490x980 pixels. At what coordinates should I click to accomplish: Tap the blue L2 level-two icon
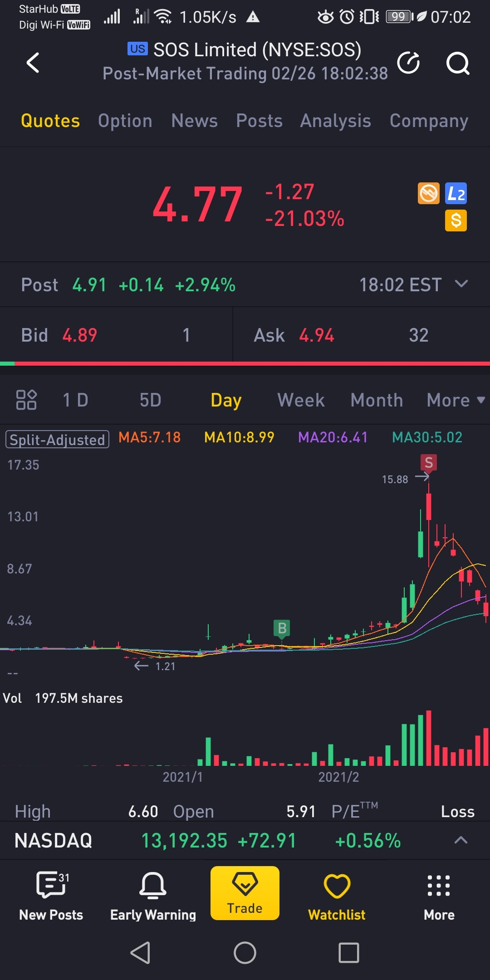(x=456, y=194)
